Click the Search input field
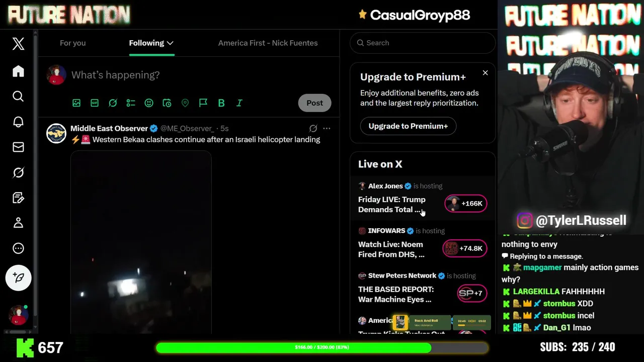644x362 pixels. 423,43
